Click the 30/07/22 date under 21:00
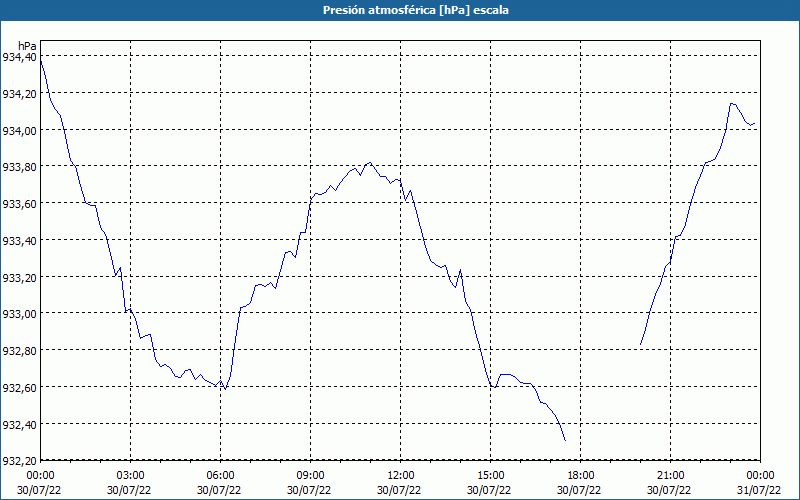Viewport: 800px width, 500px height. pos(669,490)
